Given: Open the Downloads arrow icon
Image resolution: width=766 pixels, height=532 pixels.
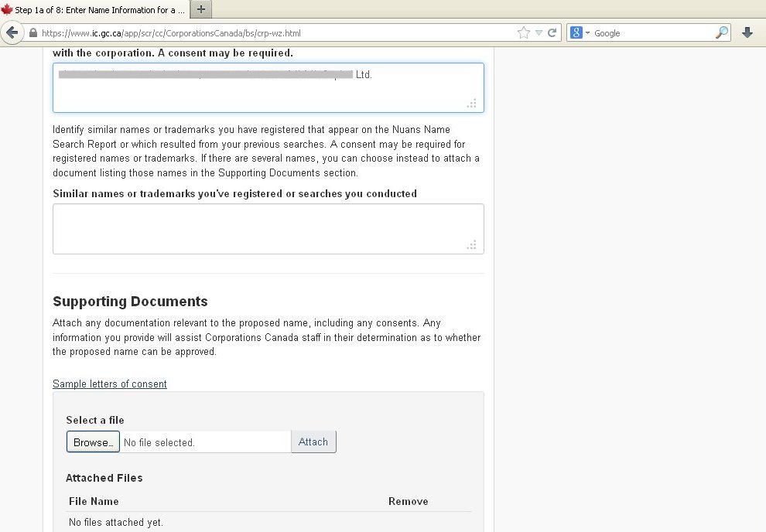Looking at the screenshot, I should point(747,32).
